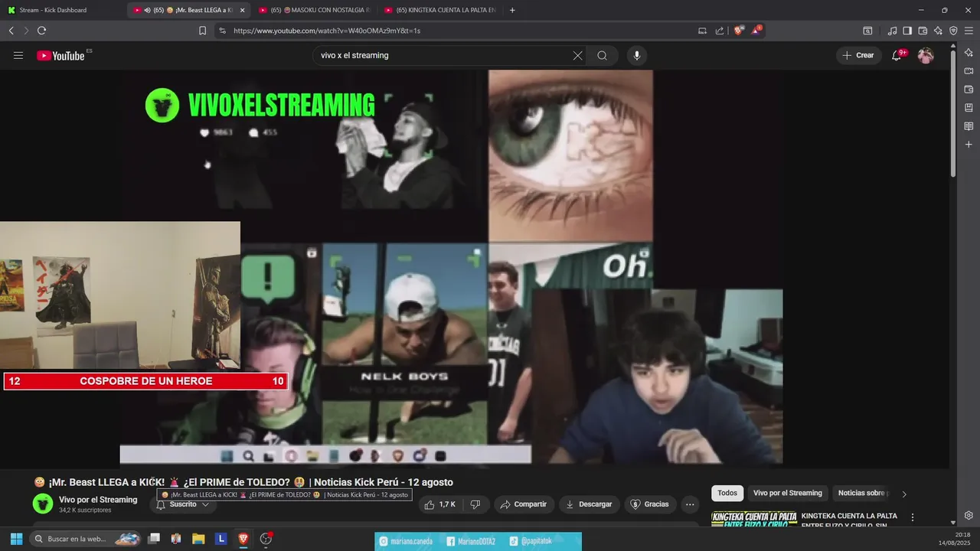Open the Windows Start menu
The height and width of the screenshot is (551, 980).
coord(15,539)
